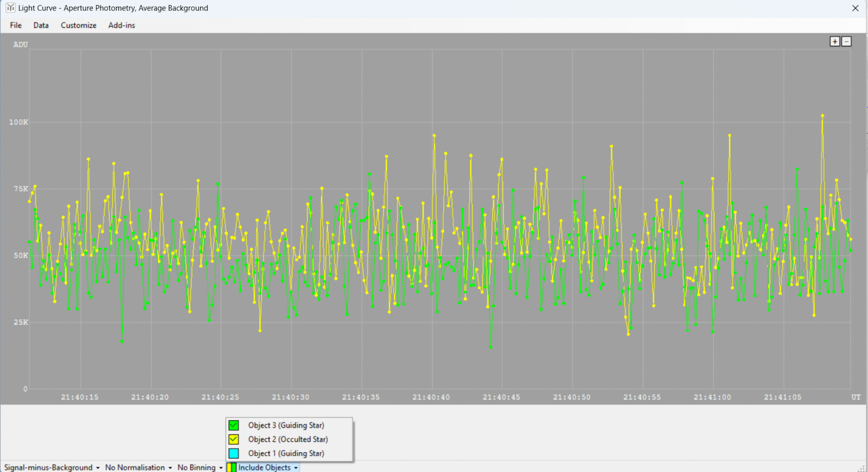Toggle the Object 3 (Guiding Star) green checkbox
Viewport: 868px width, 472px height.
(x=234, y=426)
